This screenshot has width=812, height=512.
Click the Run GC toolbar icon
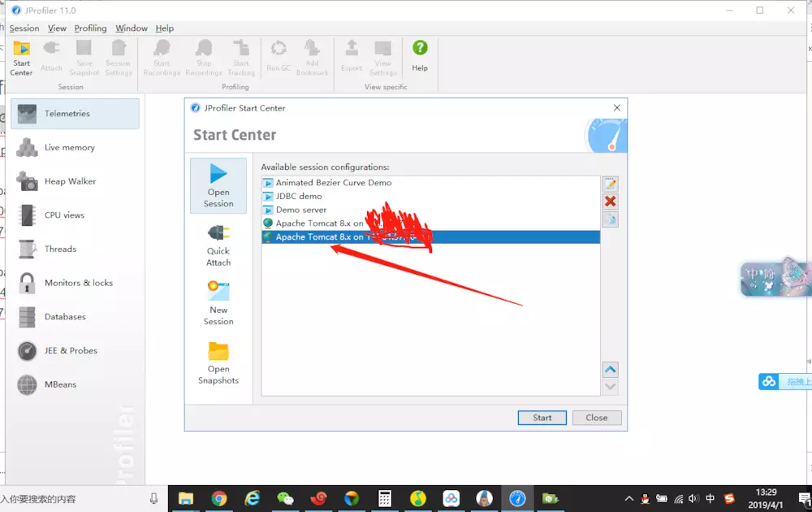[279, 58]
